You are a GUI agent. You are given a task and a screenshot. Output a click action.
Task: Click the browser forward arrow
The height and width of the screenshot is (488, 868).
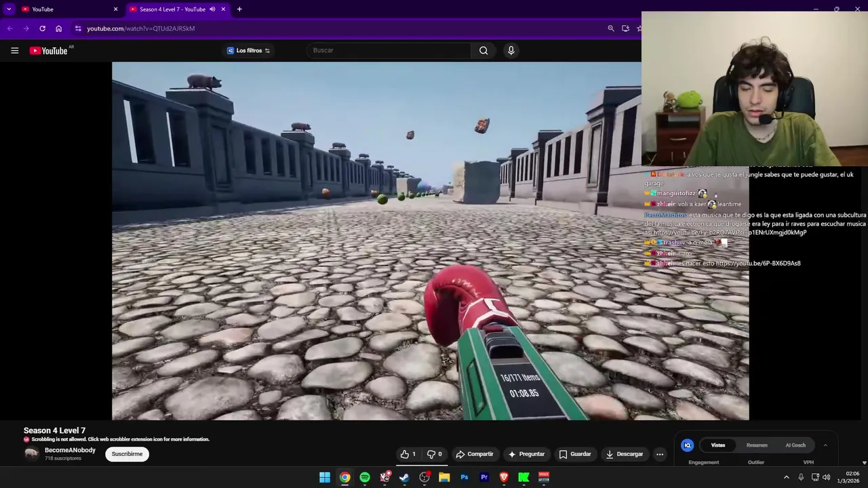click(x=26, y=28)
